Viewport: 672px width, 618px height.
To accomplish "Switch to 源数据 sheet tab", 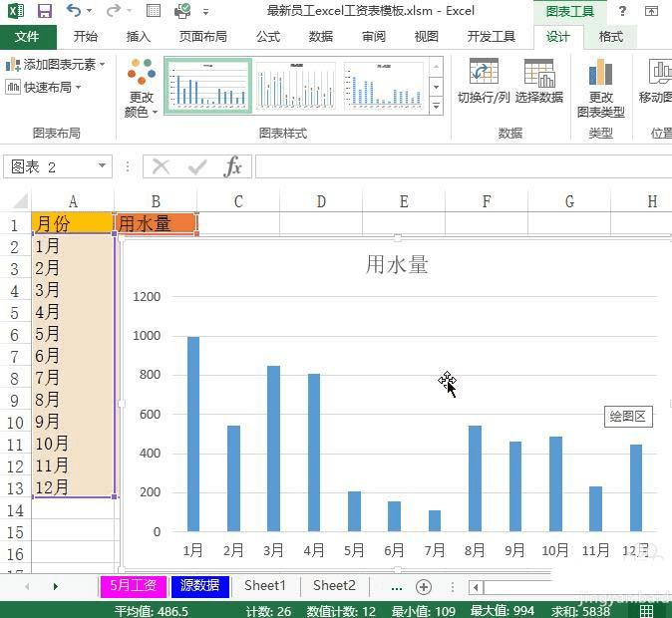I will click(199, 586).
